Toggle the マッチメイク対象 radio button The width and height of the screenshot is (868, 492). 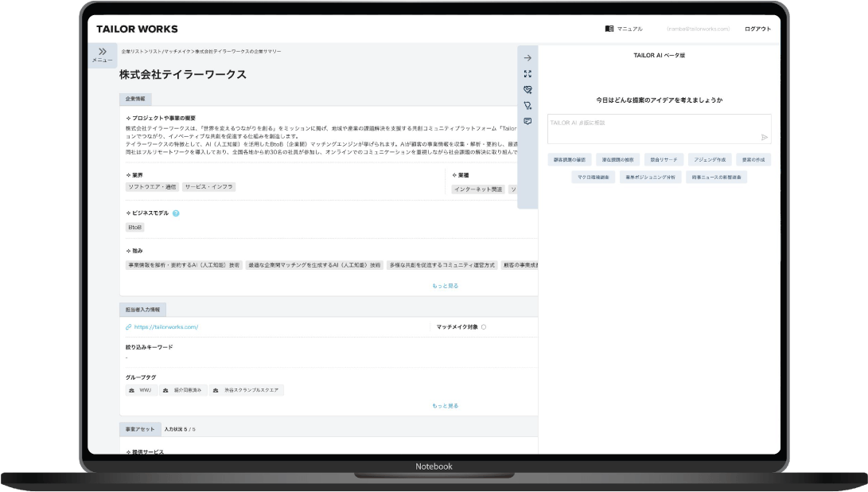point(484,326)
